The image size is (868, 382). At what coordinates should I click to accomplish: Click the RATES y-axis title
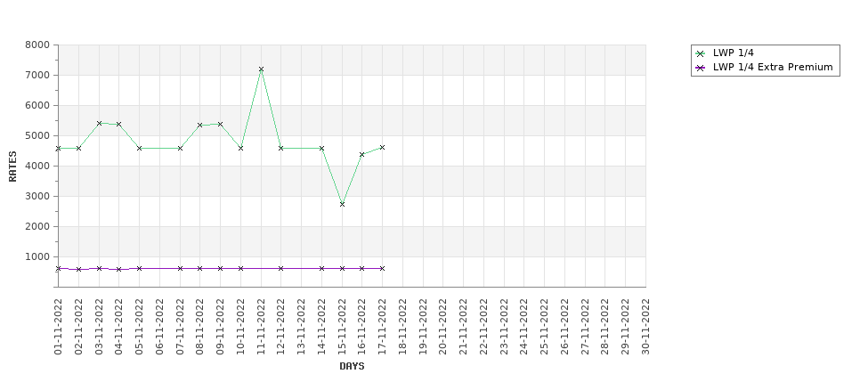point(12,167)
